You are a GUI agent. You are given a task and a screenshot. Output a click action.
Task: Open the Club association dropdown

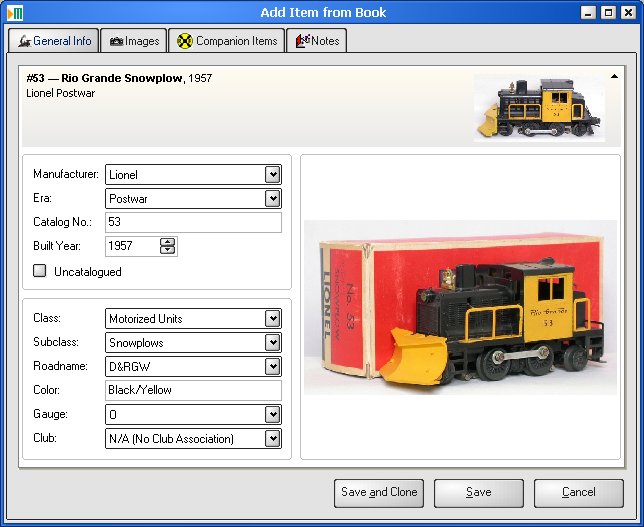click(273, 439)
